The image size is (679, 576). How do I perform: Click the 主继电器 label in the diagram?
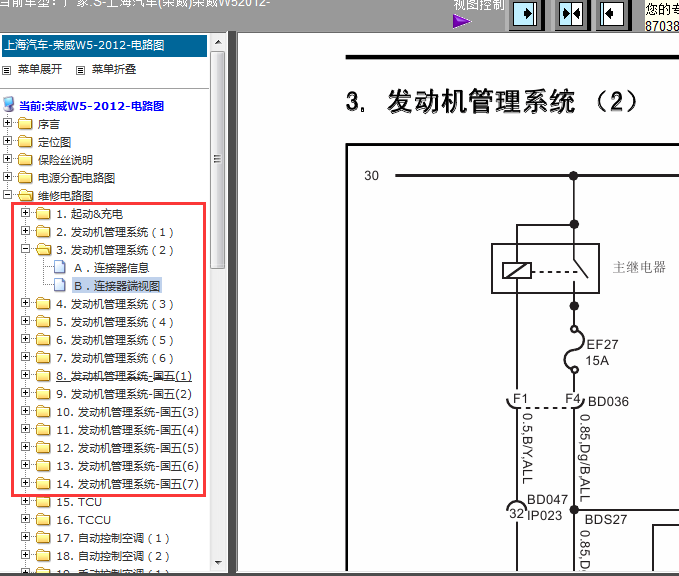tap(639, 267)
